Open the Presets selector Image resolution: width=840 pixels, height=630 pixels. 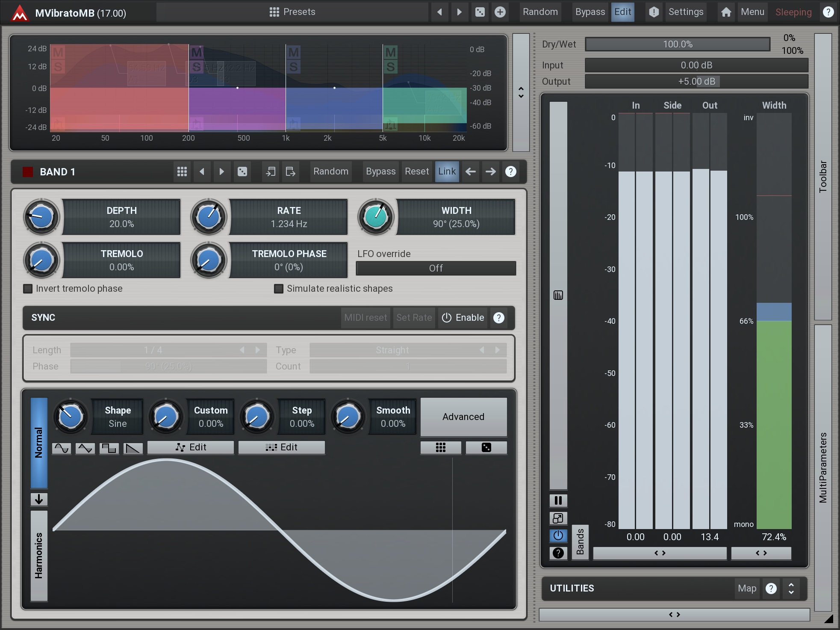coord(292,12)
